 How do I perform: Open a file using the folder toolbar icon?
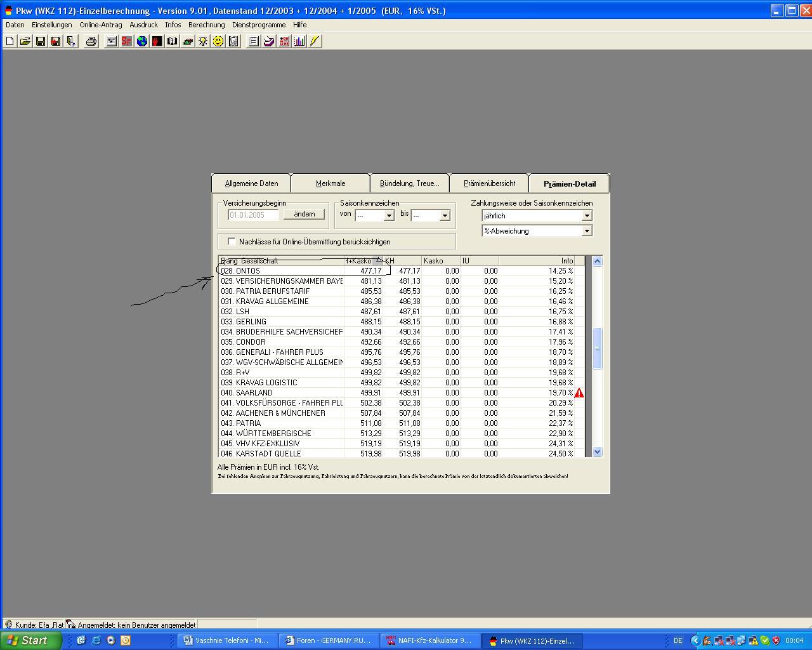pyautogui.click(x=25, y=41)
